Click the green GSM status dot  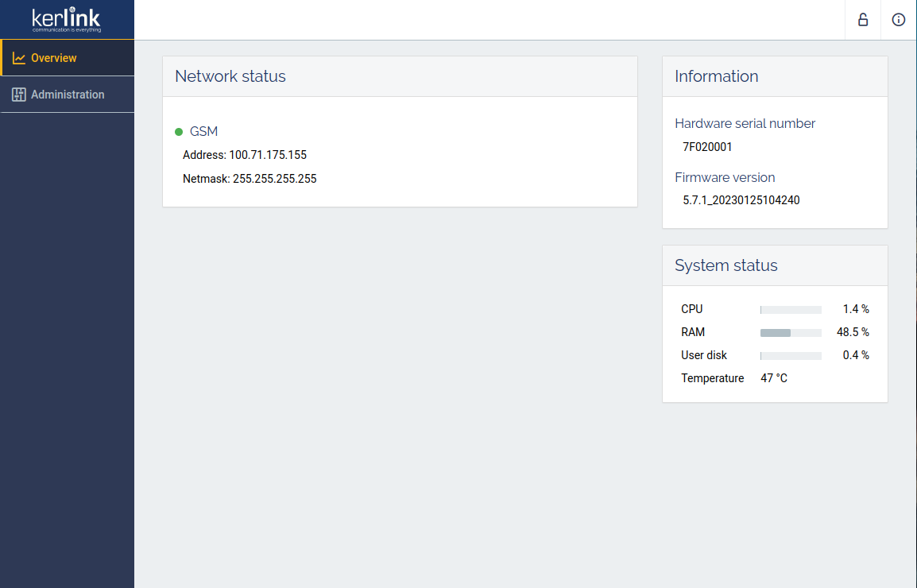coord(179,132)
